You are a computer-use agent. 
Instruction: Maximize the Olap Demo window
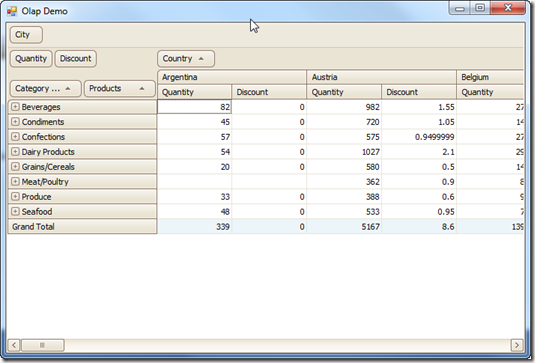click(480, 8)
